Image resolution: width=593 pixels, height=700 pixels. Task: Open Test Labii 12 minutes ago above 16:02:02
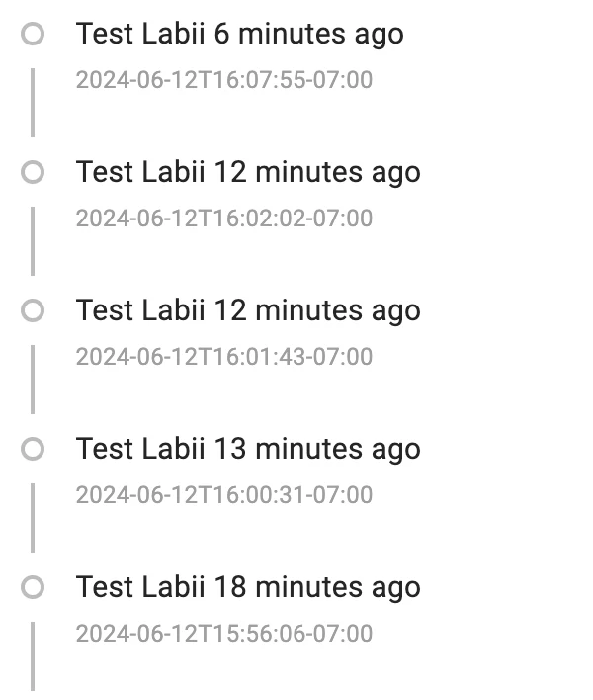tap(248, 173)
